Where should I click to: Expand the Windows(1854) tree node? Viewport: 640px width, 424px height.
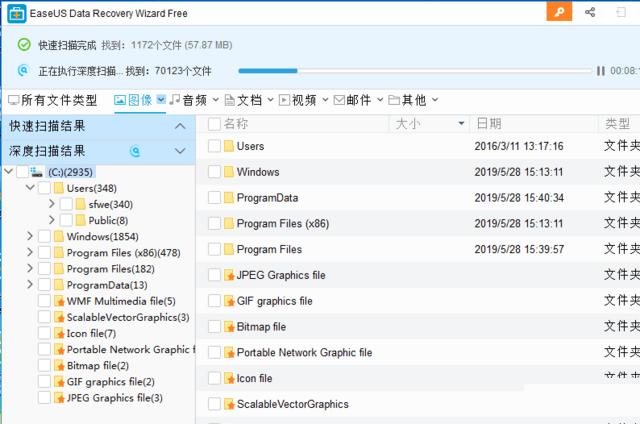tap(30, 237)
